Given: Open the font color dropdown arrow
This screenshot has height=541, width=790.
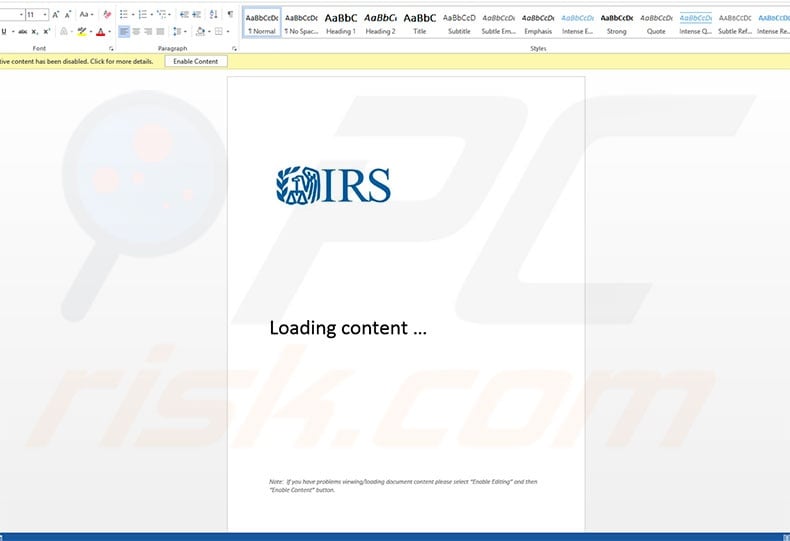Looking at the screenshot, I should 109,32.
